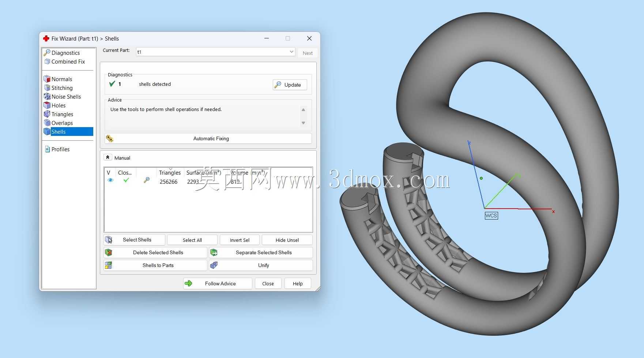Open the Holes fix page
Screen dimensions: 644x358
[x=58, y=106]
